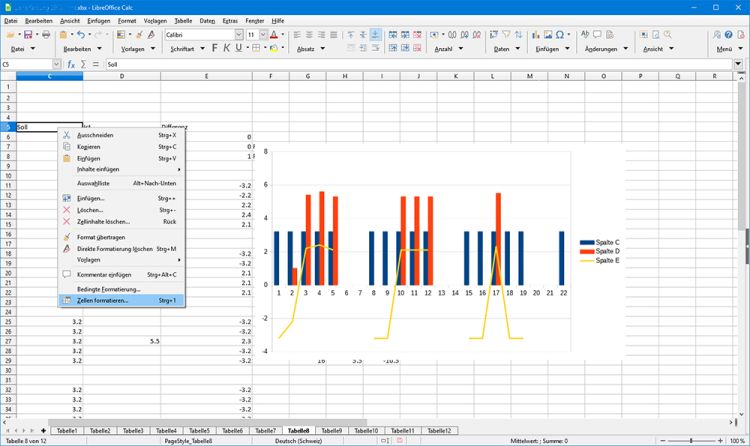Open the Function Wizard fx icon
This screenshot has height=446, width=750.
[x=71, y=64]
